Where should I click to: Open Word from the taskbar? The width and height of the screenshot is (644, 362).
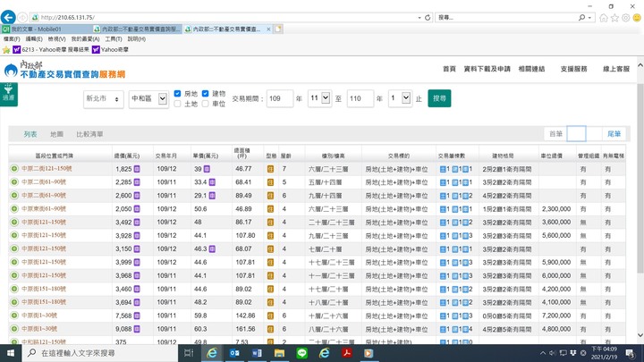click(x=257, y=353)
